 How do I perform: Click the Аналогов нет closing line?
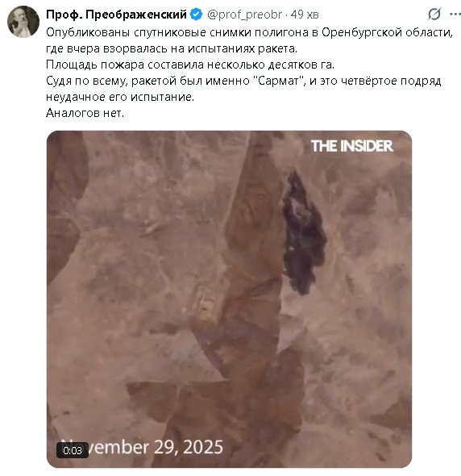tap(85, 113)
